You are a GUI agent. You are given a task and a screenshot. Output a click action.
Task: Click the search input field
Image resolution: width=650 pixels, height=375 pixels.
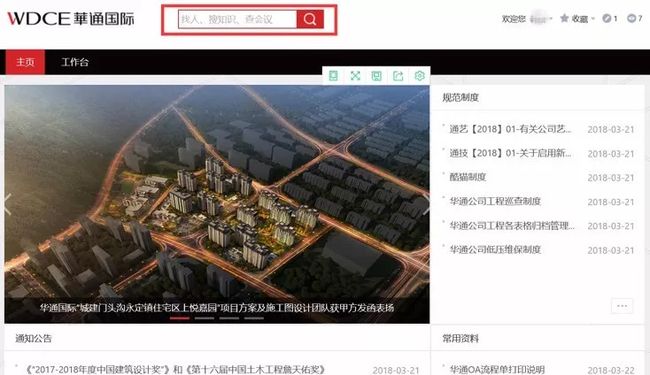pyautogui.click(x=238, y=19)
